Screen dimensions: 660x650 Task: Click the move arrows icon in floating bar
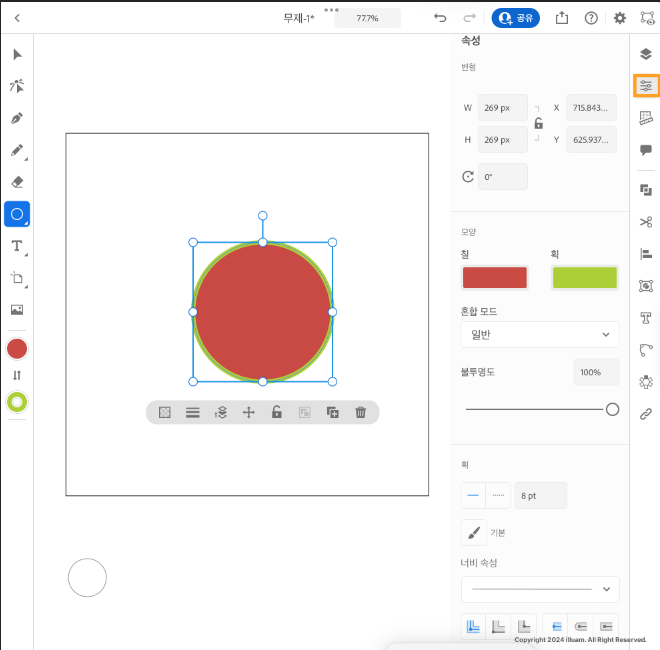click(x=249, y=412)
